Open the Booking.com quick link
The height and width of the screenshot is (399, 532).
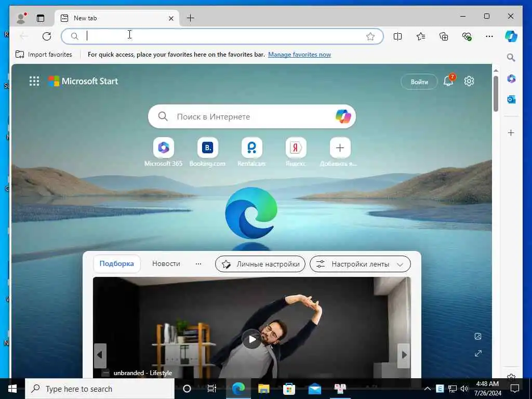207,152
